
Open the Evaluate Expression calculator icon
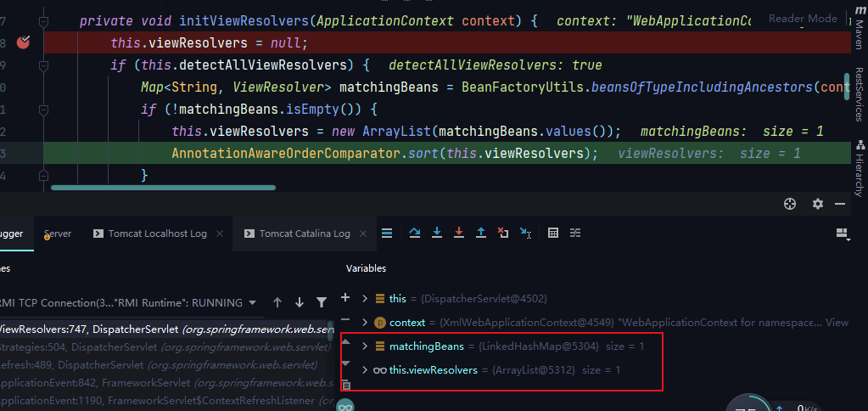(552, 234)
